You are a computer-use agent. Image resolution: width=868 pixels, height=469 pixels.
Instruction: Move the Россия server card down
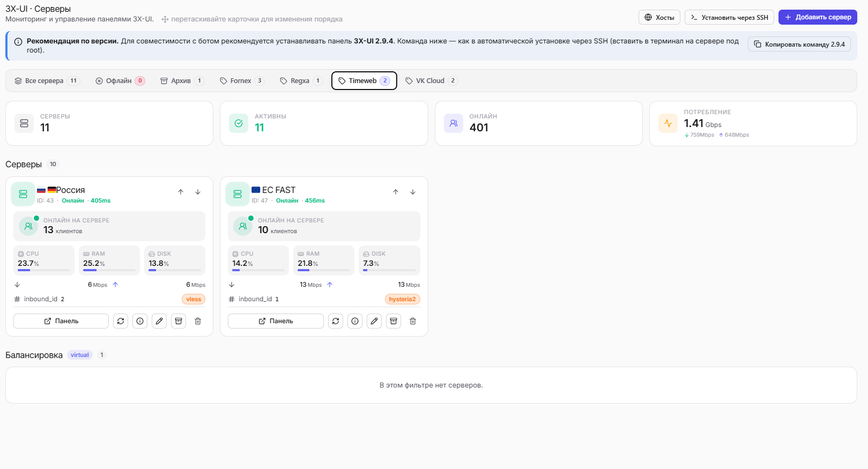click(x=198, y=192)
